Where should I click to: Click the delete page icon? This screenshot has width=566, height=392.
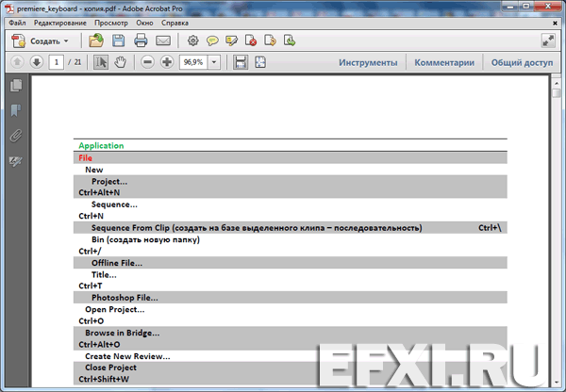(251, 41)
